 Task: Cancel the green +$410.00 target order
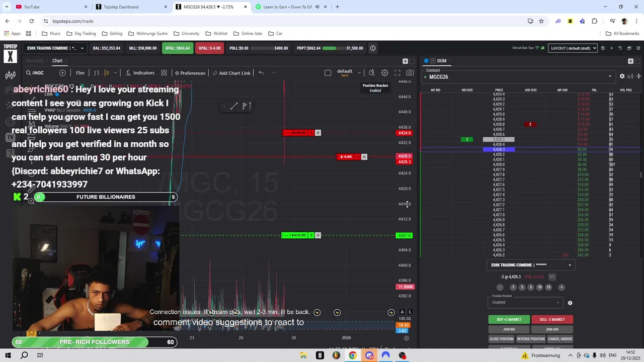coord(317,235)
